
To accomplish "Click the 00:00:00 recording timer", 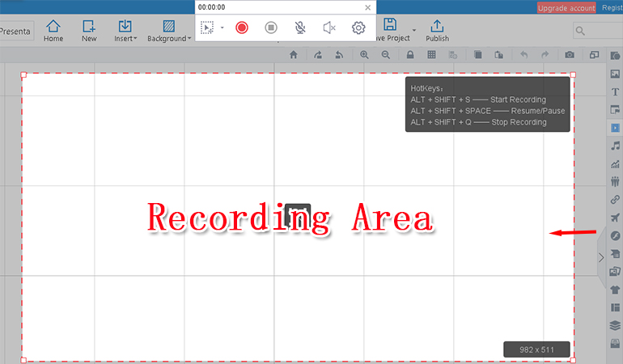I will click(211, 7).
